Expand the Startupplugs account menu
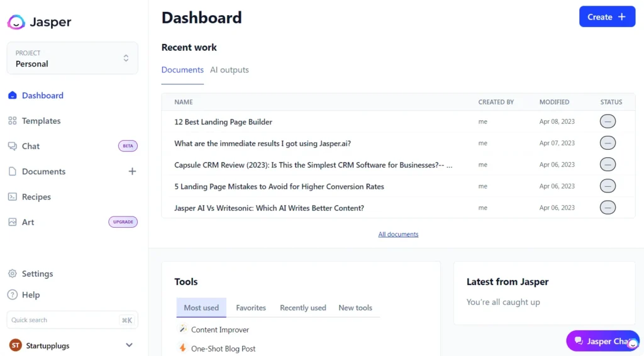This screenshot has width=644, height=356. tap(129, 345)
